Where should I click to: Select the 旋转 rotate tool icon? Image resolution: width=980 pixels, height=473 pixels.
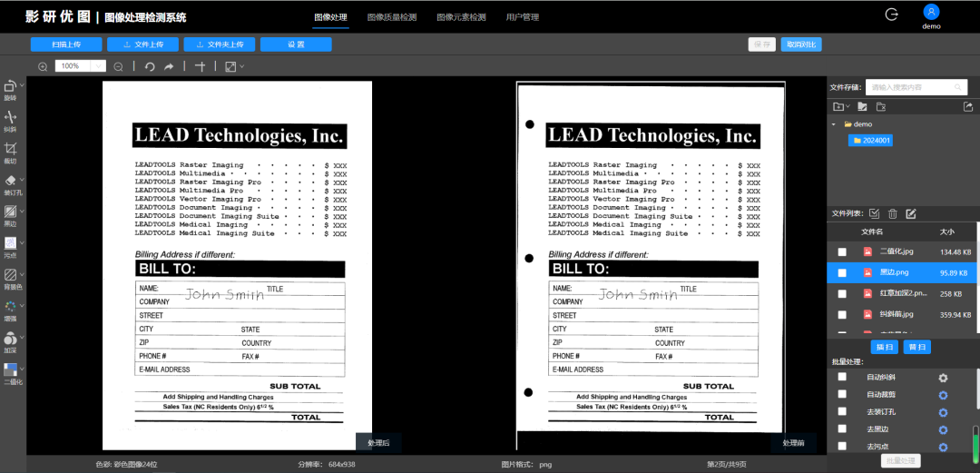point(10,85)
